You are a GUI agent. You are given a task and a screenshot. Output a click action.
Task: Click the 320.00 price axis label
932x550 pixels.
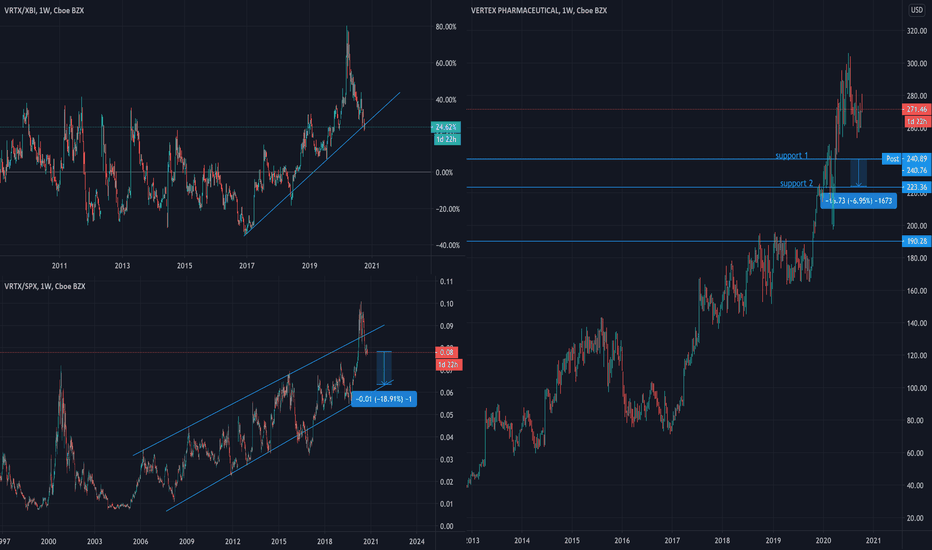pyautogui.click(x=917, y=32)
